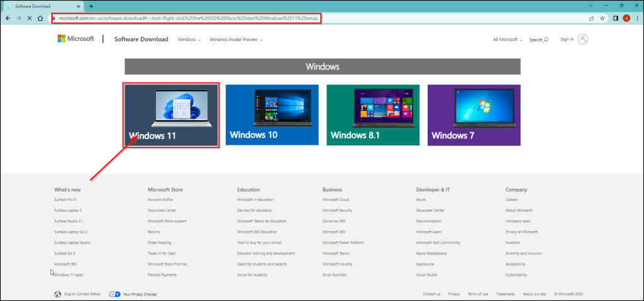Open the Visual Studio link
The height and width of the screenshot is (301, 644).
[x=426, y=275]
